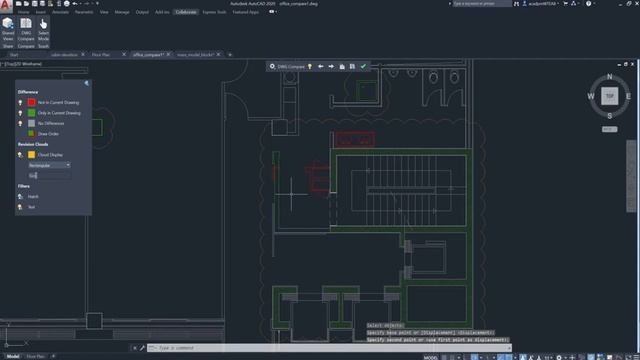
Task: Click Save in quick access toolbar
Action: click(x=34, y=4)
